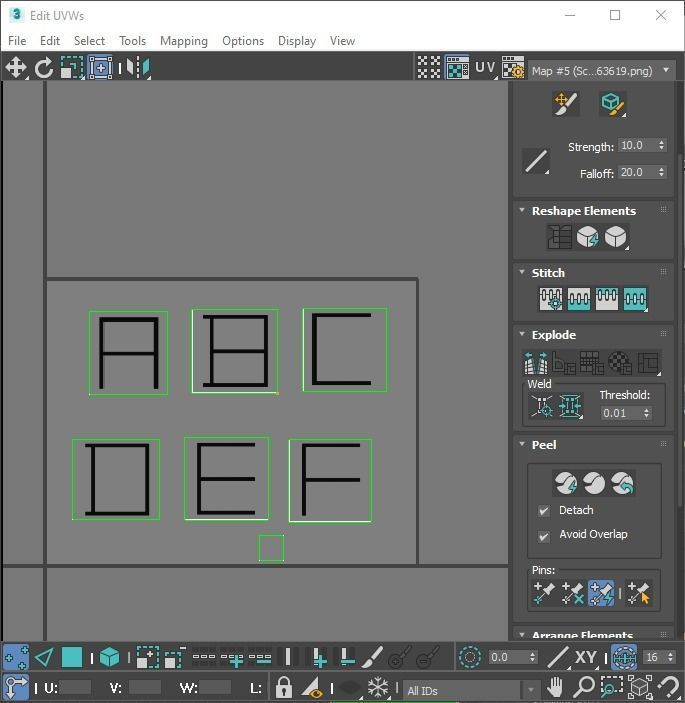Click the second Stitch to target icon

579,299
